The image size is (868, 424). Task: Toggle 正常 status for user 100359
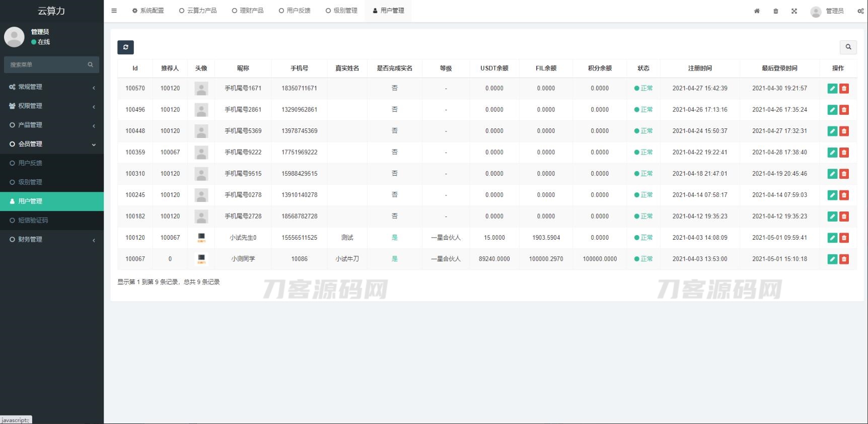[643, 152]
